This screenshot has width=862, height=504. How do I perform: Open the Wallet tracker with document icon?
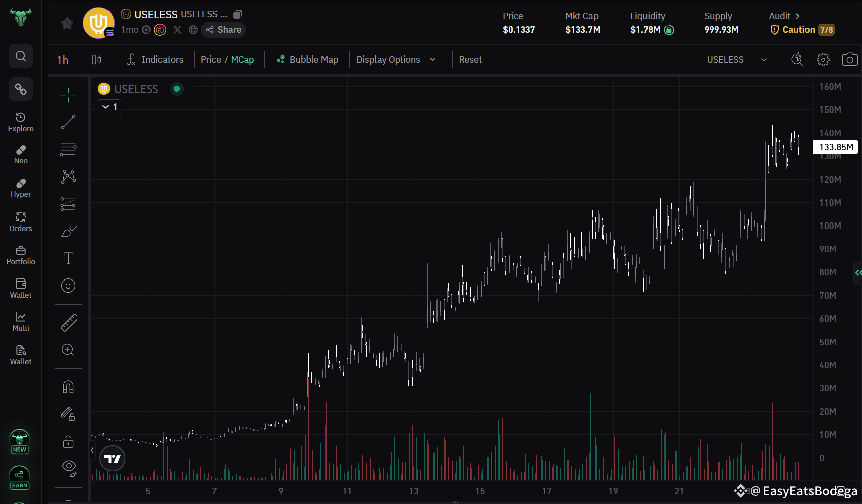21,355
